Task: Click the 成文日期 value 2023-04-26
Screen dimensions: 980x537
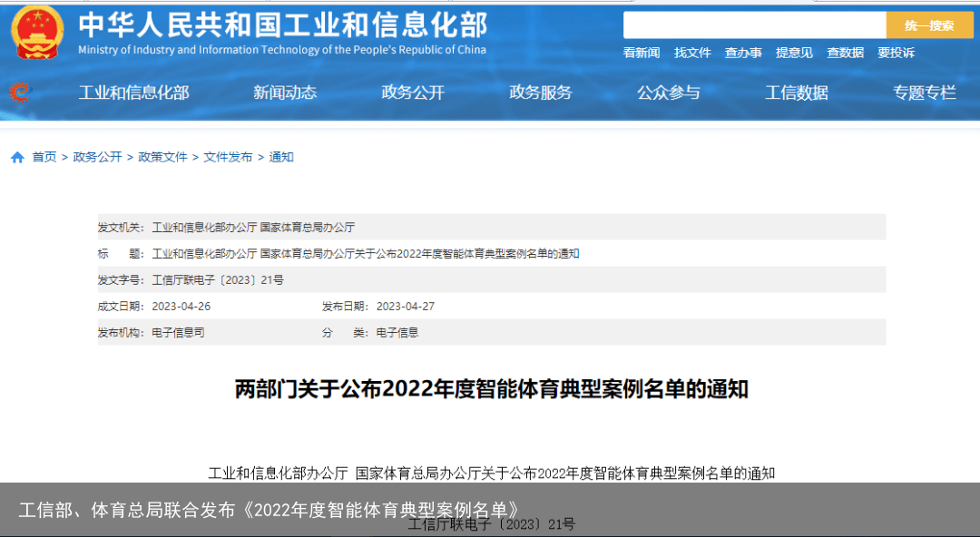Action: coord(181,307)
